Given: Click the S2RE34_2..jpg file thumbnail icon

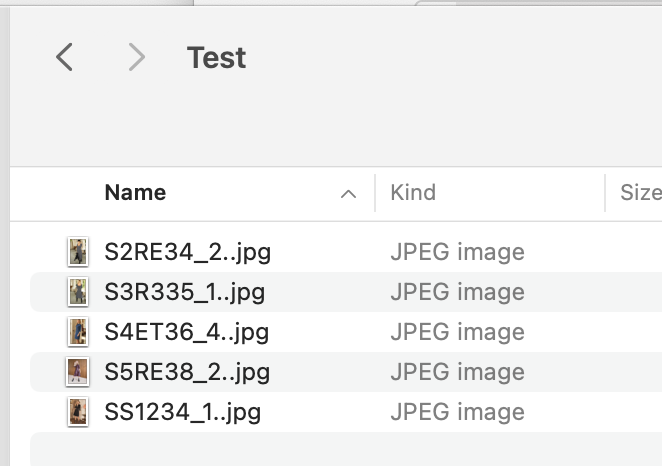Looking at the screenshot, I should click(78, 252).
